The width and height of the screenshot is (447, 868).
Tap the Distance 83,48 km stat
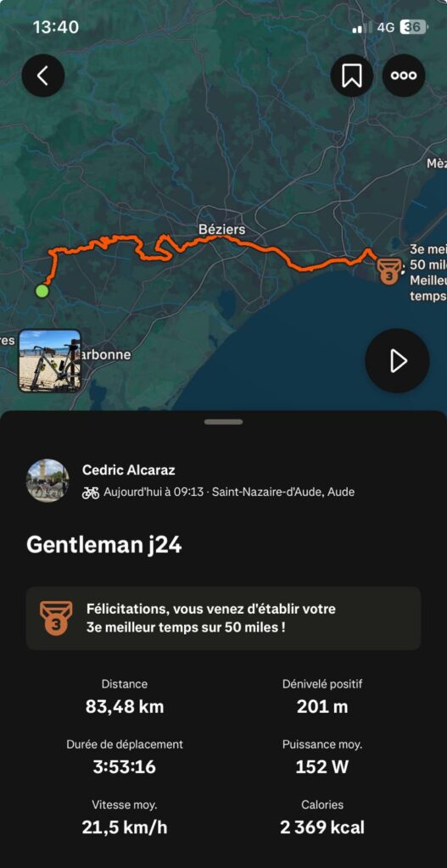pyautogui.click(x=125, y=698)
